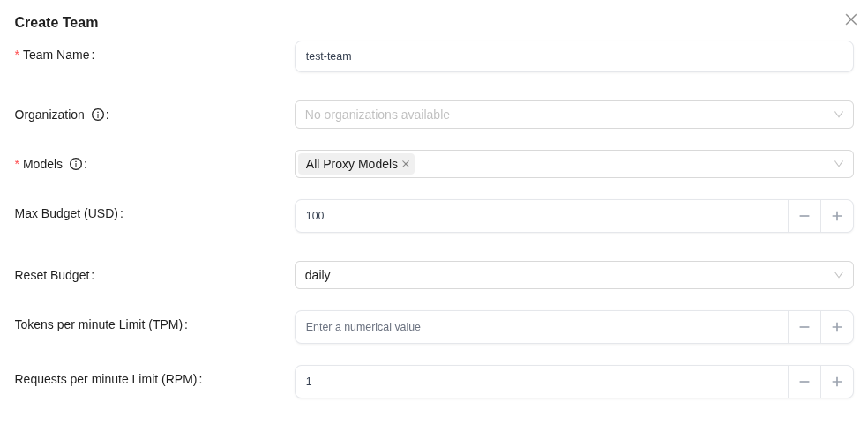Increase Max Budget with plus button

(837, 216)
